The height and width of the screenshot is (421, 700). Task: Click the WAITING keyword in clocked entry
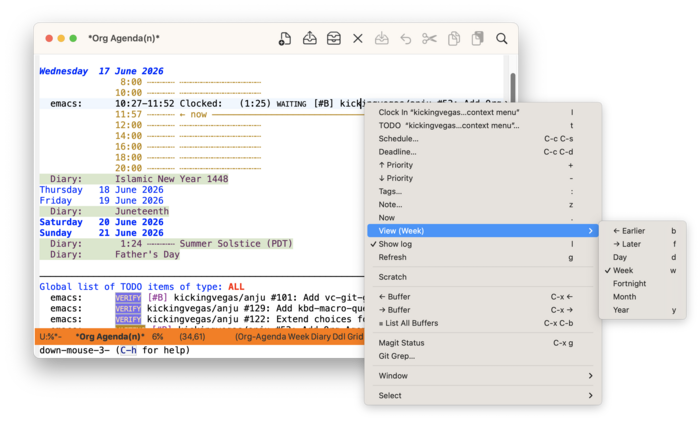coord(292,104)
